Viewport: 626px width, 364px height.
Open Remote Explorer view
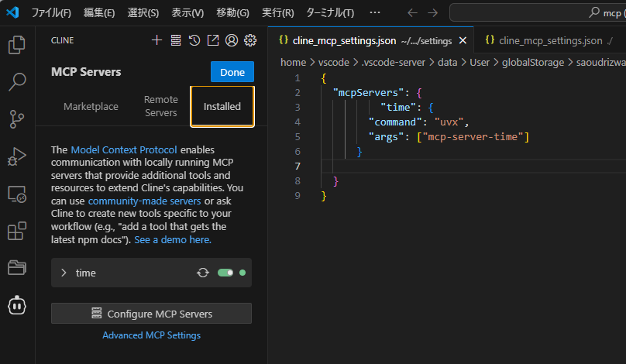(17, 194)
